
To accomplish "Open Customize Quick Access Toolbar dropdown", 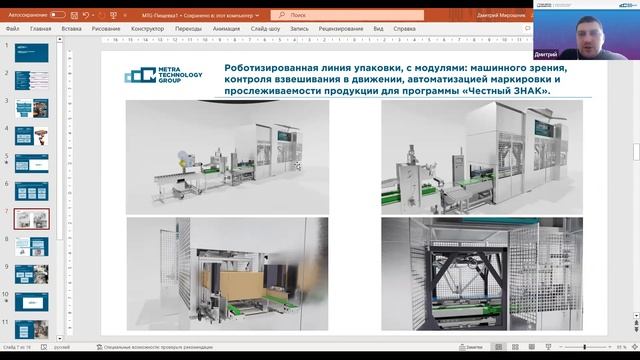I will 125,15.
